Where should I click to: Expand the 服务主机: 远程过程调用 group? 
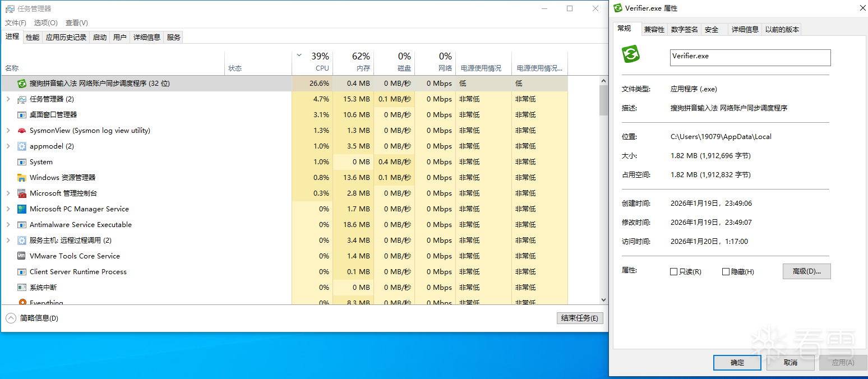[x=8, y=241]
